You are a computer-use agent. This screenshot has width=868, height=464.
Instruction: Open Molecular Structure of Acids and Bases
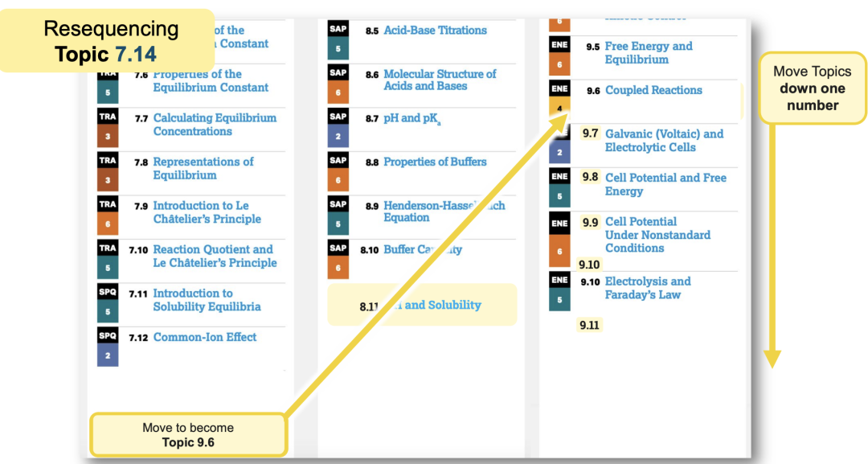[x=440, y=80]
